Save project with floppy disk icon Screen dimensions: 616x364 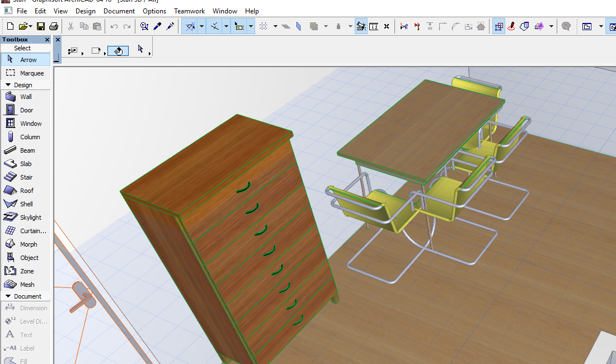point(40,26)
